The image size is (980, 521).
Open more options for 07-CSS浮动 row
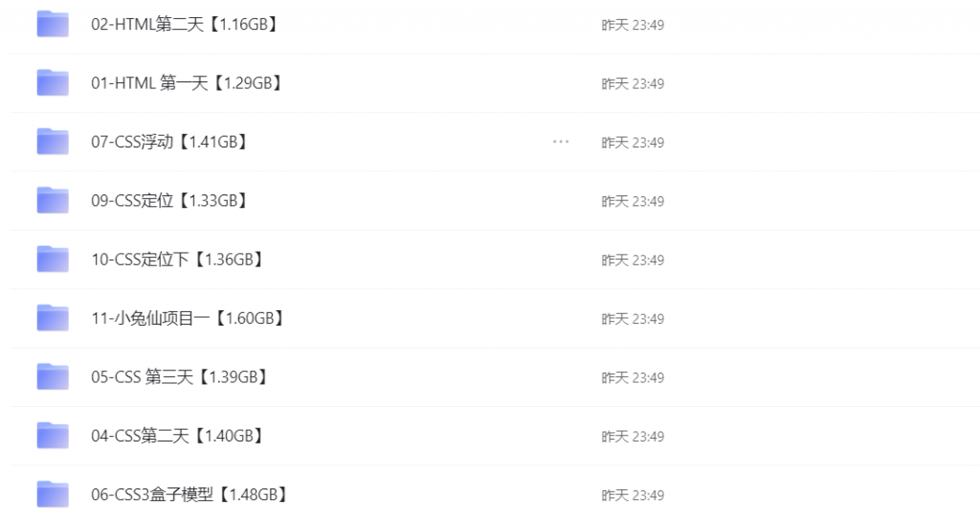coord(561,142)
